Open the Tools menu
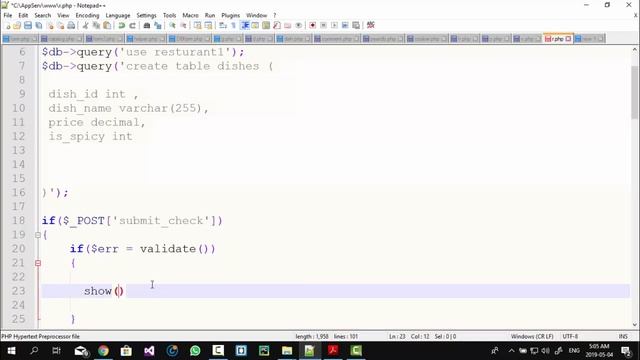640x360 pixels. [169, 16]
